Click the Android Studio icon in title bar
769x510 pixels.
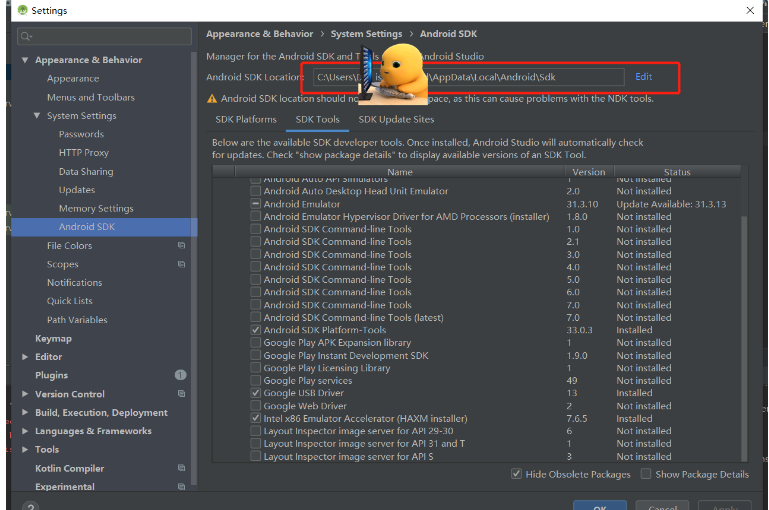tap(23, 10)
